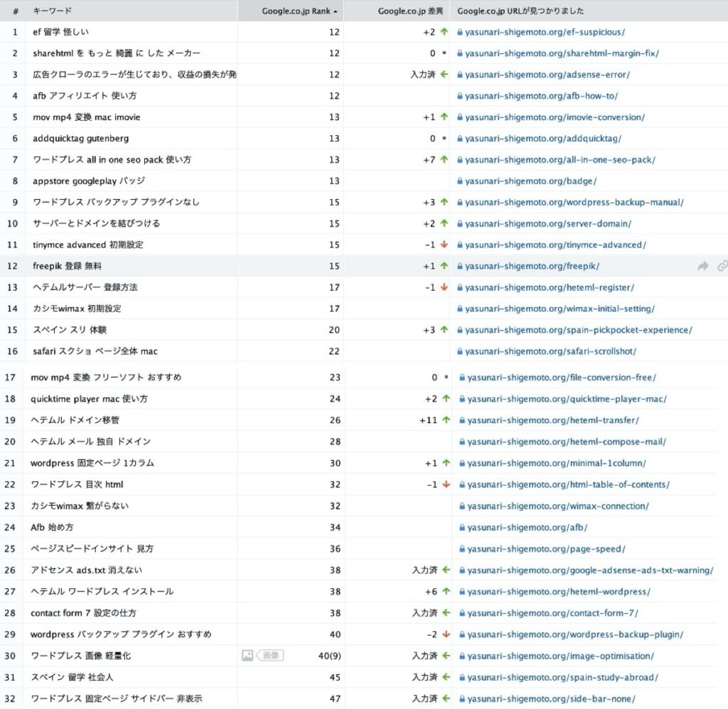This screenshot has height=709, width=728.
Task: Select the keyword mov mp4 変換 mac imovie
Action: [x=86, y=117]
